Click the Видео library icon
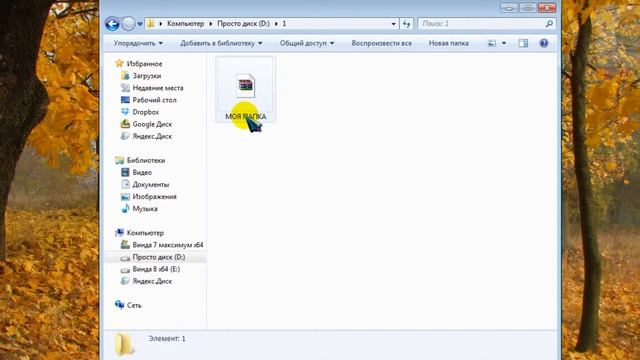This screenshot has height=360, width=640. [x=125, y=172]
